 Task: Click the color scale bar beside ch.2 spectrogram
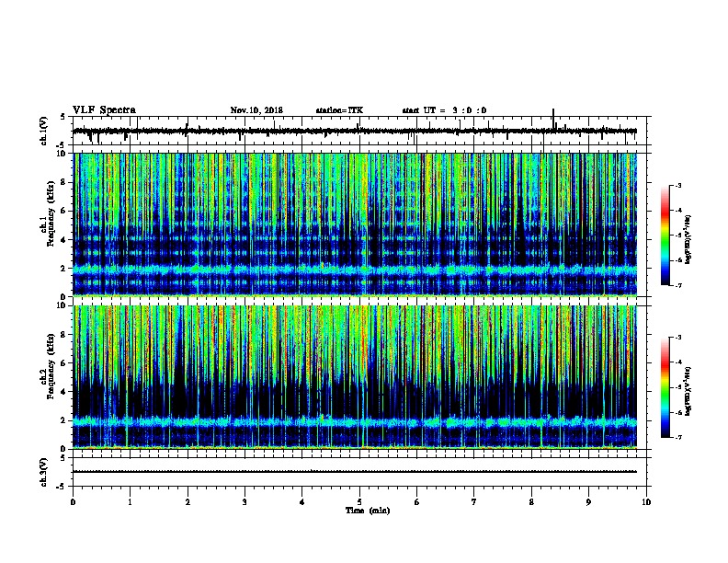665,387
